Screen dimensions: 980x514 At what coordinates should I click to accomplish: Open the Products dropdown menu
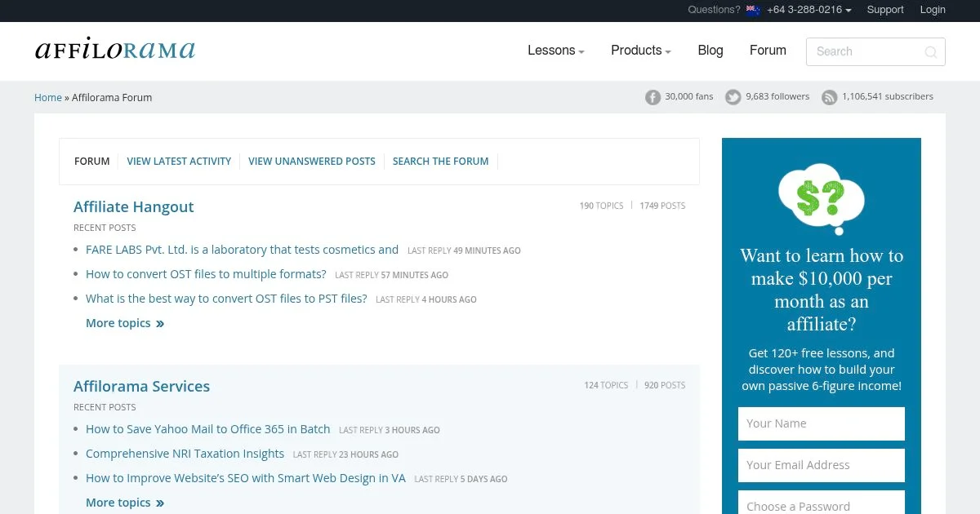coord(641,51)
